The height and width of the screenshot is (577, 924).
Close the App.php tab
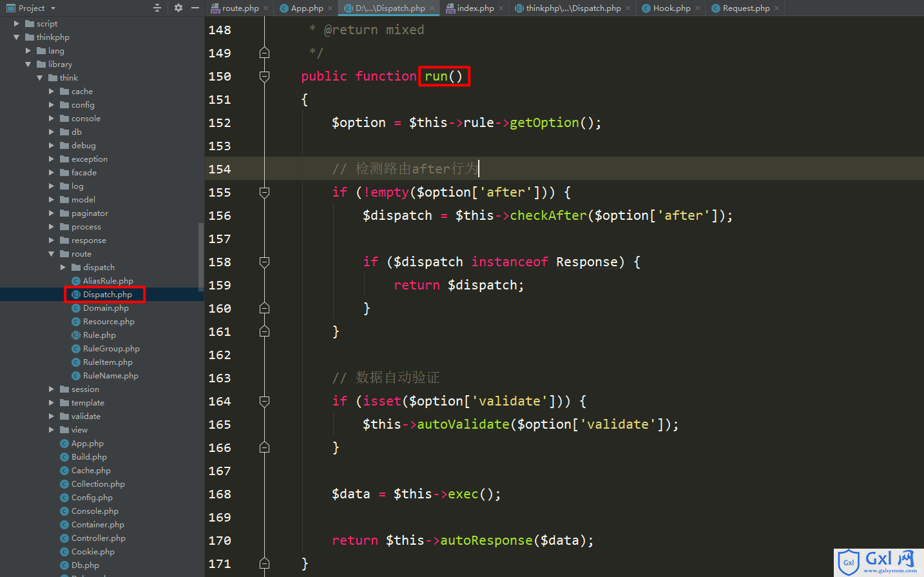(331, 8)
